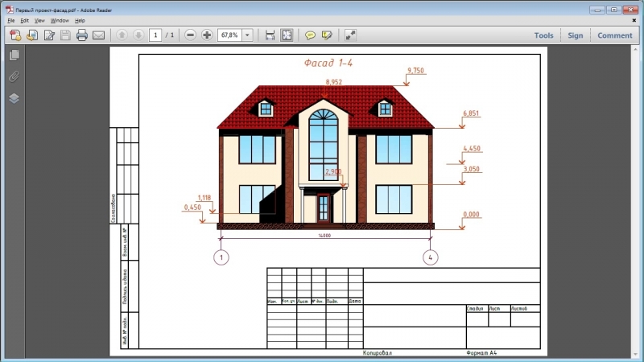
Task: Click the 2,900 elevation label
Action: tap(333, 171)
